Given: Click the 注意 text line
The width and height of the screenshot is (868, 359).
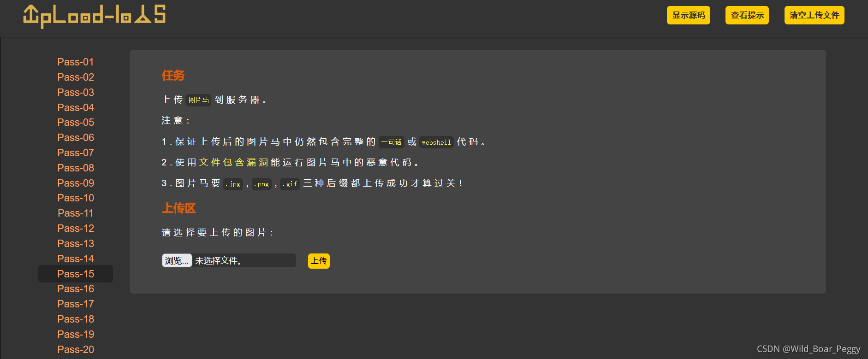Looking at the screenshot, I should 175,120.
